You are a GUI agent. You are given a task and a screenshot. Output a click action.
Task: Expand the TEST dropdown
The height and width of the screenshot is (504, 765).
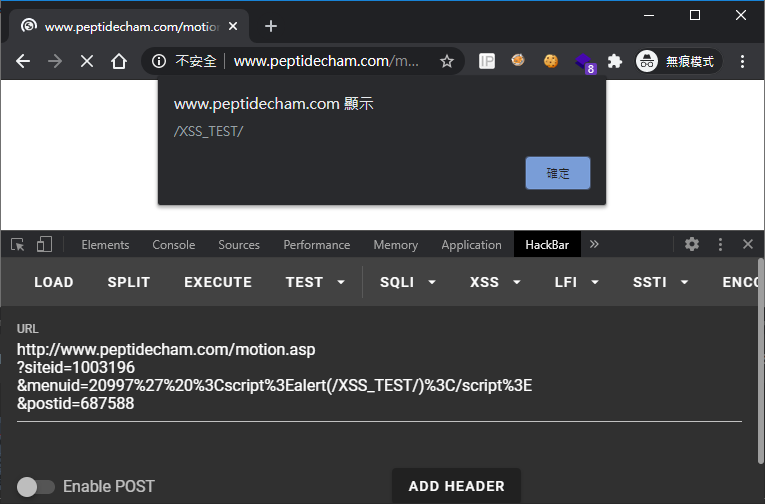coord(315,282)
